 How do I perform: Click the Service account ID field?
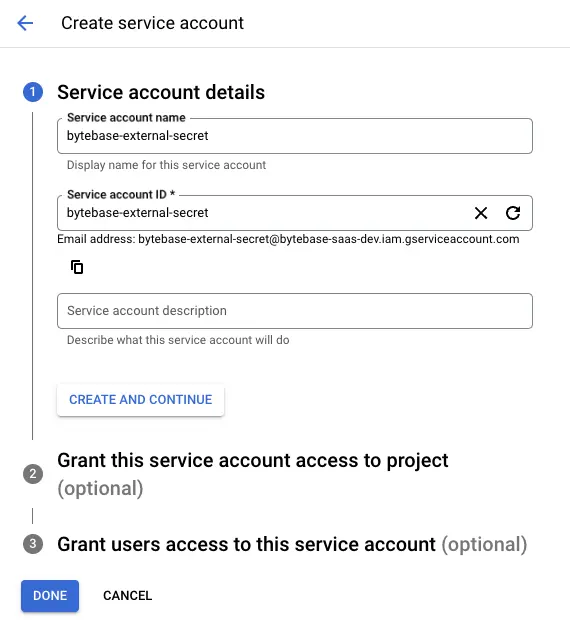[x=263, y=213]
